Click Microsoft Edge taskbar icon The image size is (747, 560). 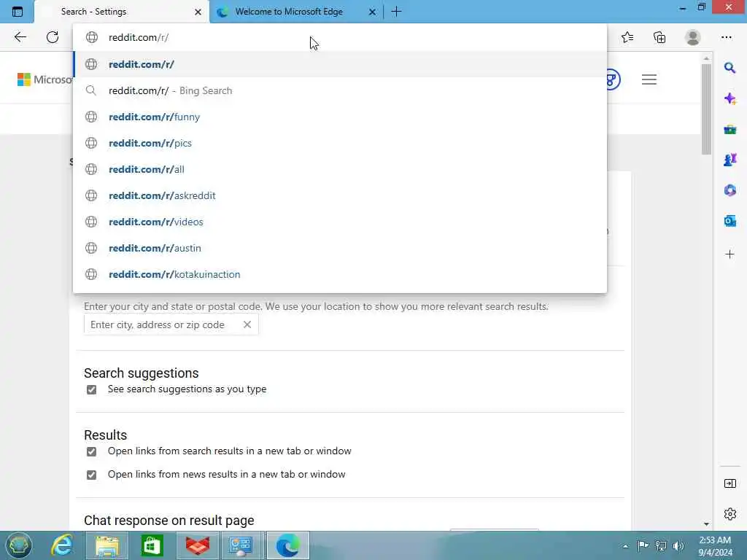(288, 545)
